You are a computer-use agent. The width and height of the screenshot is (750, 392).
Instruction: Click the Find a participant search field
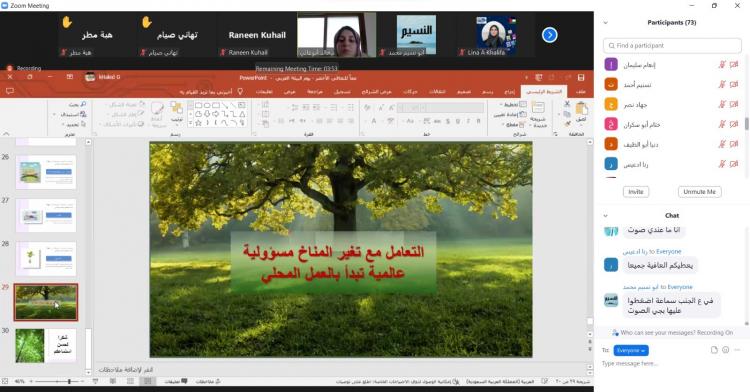click(672, 45)
